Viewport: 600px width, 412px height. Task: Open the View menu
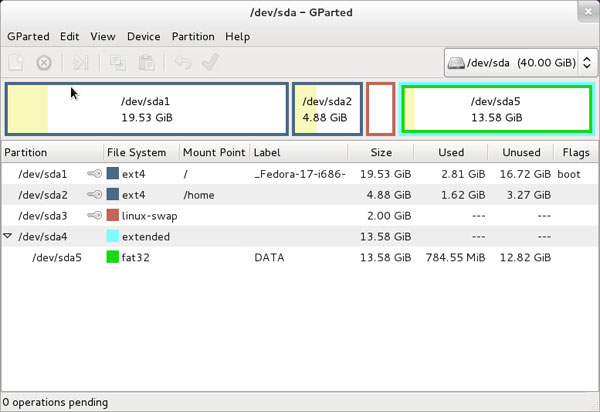tap(103, 37)
